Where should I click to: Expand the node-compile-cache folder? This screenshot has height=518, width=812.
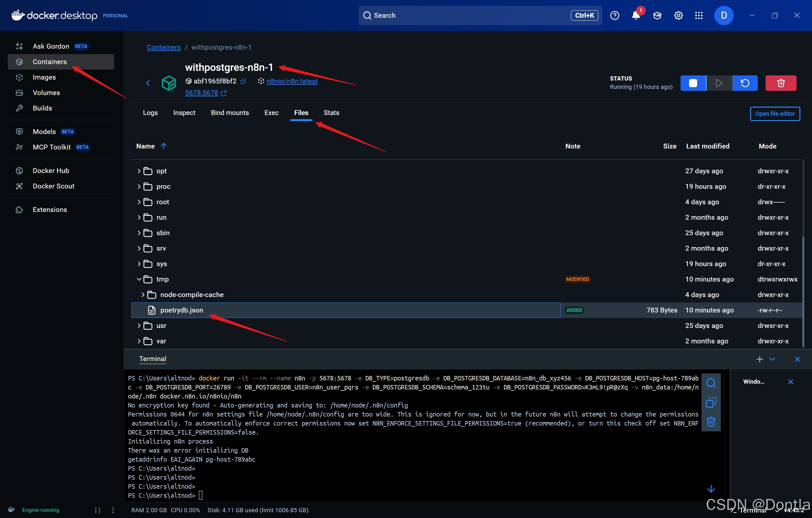[x=143, y=294]
